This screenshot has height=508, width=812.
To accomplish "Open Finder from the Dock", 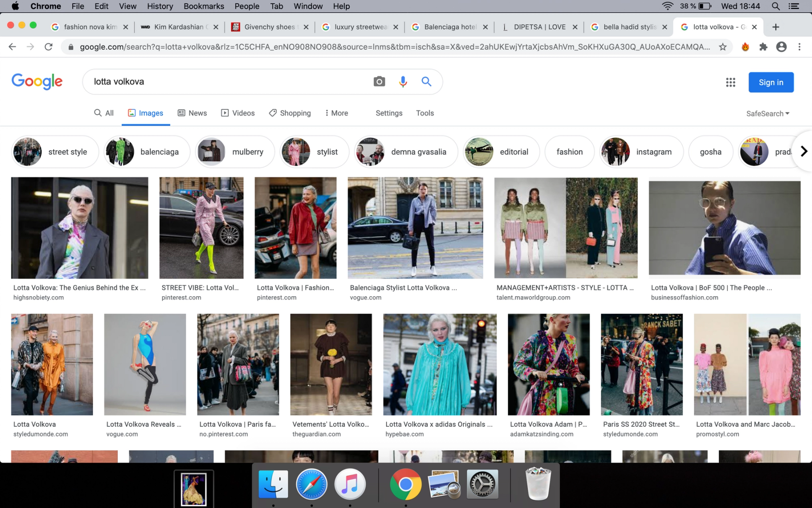I will (273, 484).
